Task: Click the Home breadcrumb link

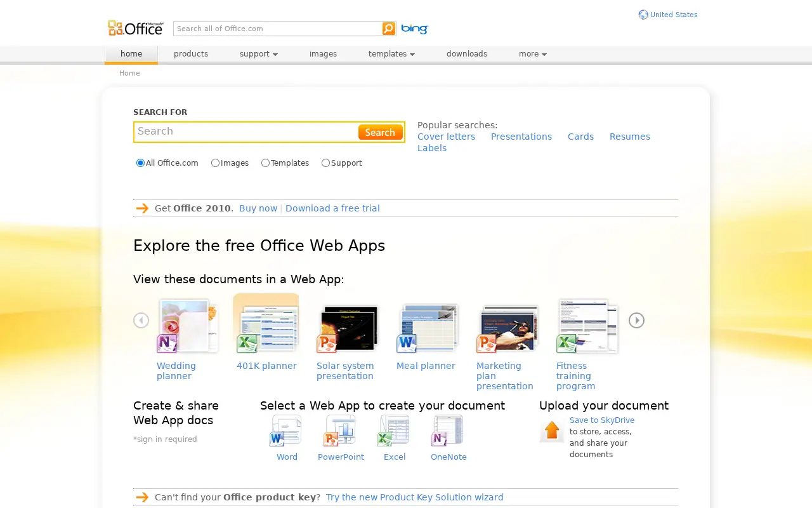Action: [129, 73]
